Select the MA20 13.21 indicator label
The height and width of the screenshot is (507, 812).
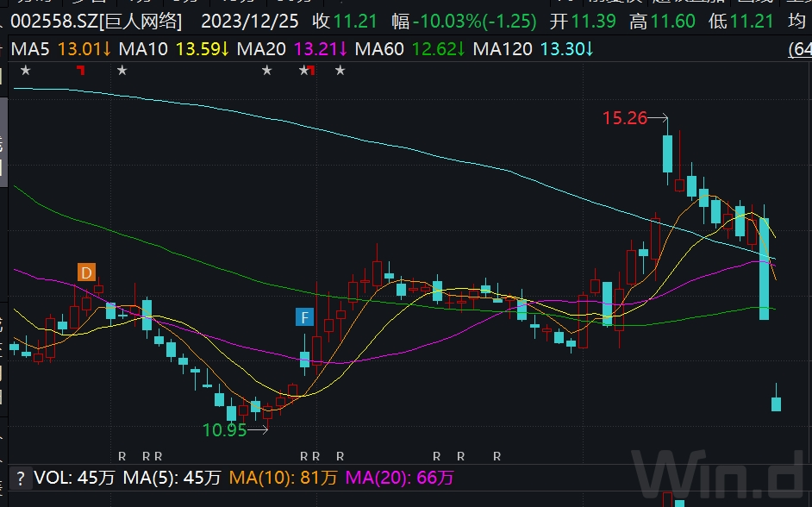(292, 49)
